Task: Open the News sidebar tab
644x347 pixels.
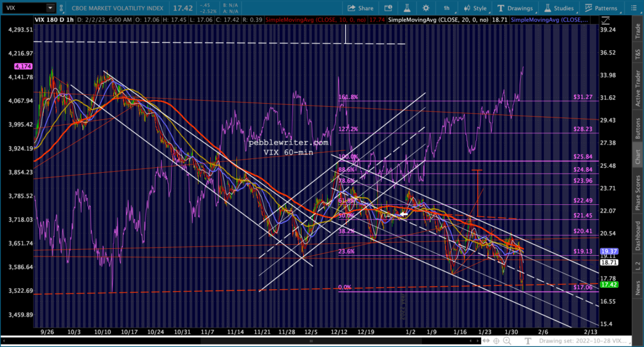Action: 638,287
